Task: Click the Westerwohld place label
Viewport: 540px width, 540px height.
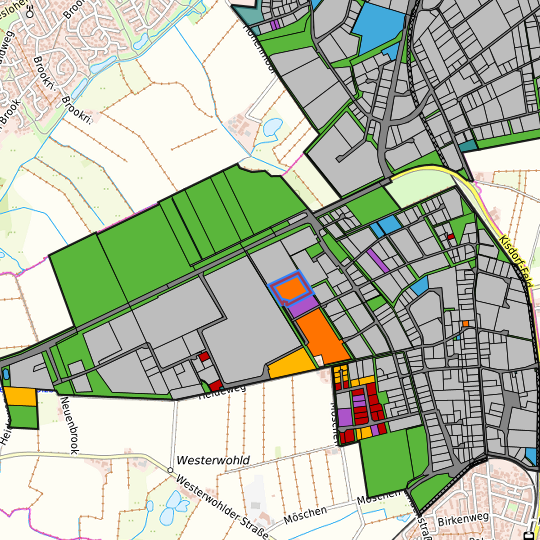Action: [x=213, y=460]
